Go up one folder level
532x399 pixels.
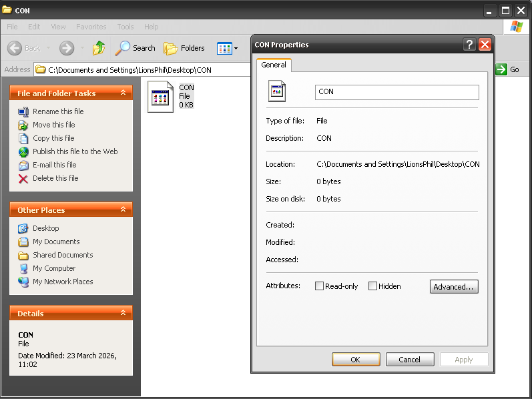coord(99,48)
